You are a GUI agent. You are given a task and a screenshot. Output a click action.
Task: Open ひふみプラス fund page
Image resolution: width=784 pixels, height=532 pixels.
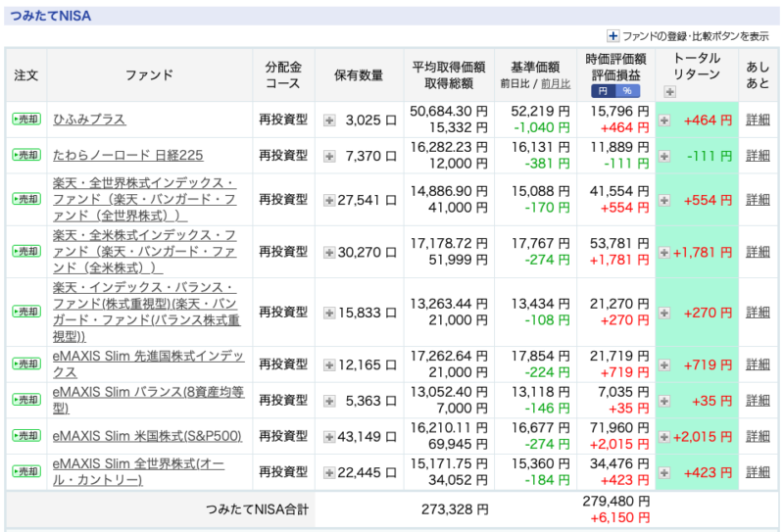coord(89,120)
